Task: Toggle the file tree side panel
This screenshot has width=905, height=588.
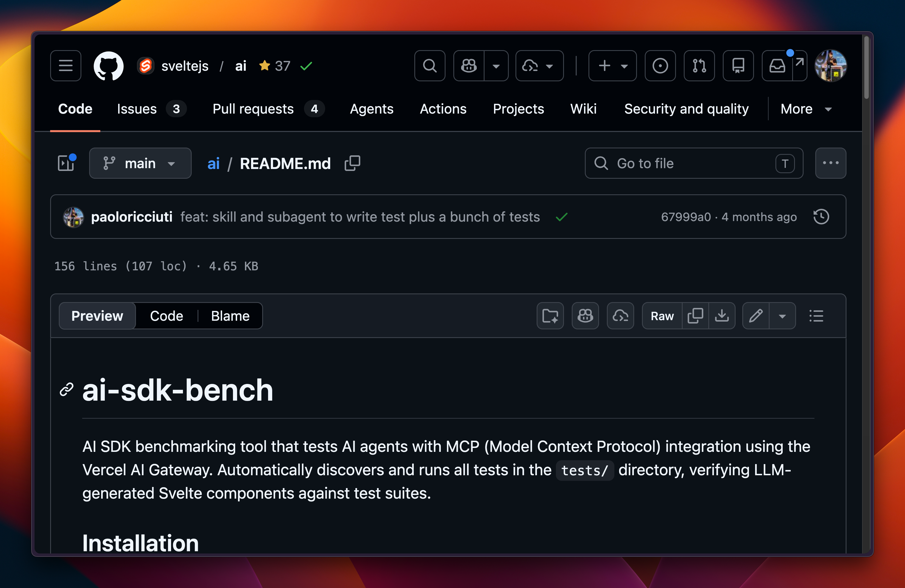Action: click(x=66, y=163)
